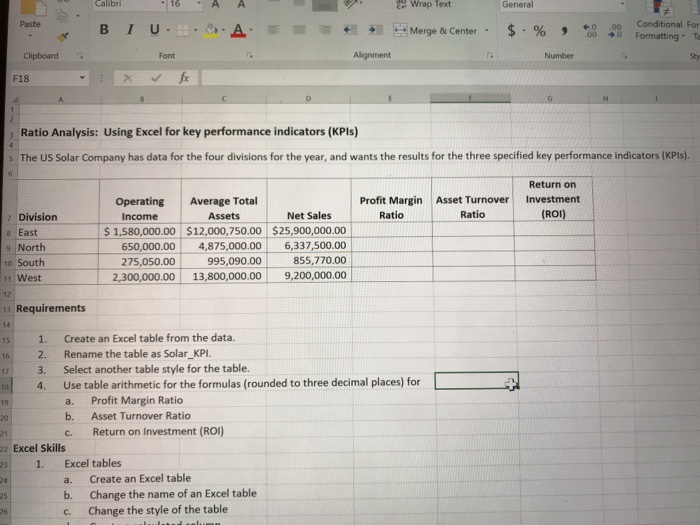Click the Insert Function fx icon
The image size is (700, 525).
(x=184, y=78)
